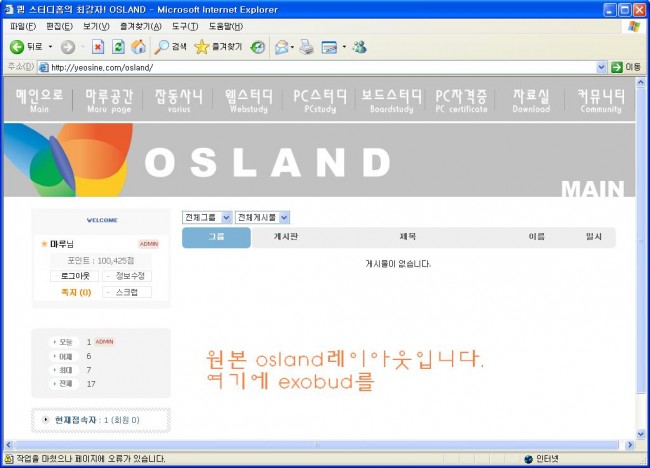
Task: Click the 정보수정 edit info button
Action: click(x=127, y=276)
